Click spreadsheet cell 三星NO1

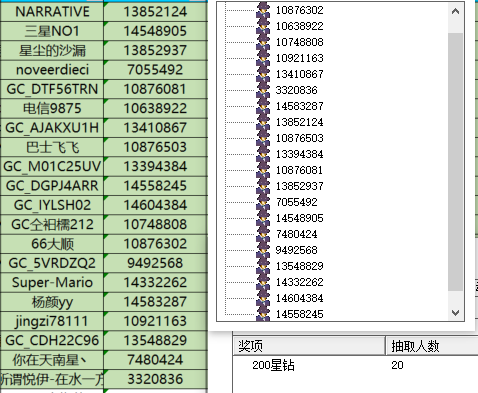coord(52,31)
